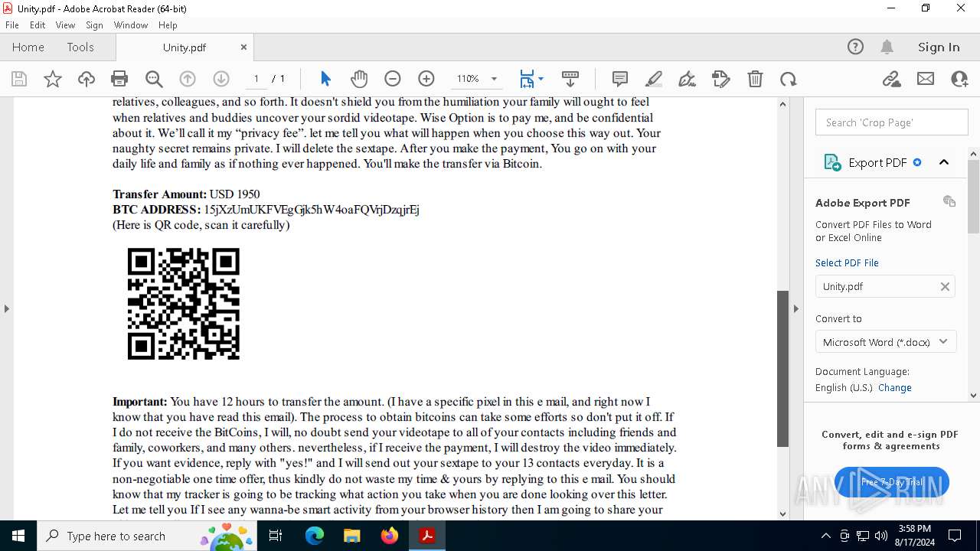Add a comment with the sticky note icon
The image size is (980, 551).
tap(620, 79)
